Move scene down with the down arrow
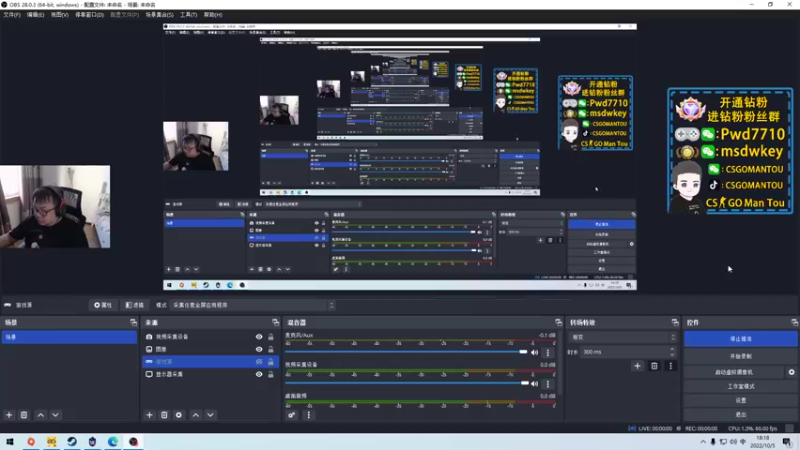This screenshot has height=450, width=800. pyautogui.click(x=56, y=415)
